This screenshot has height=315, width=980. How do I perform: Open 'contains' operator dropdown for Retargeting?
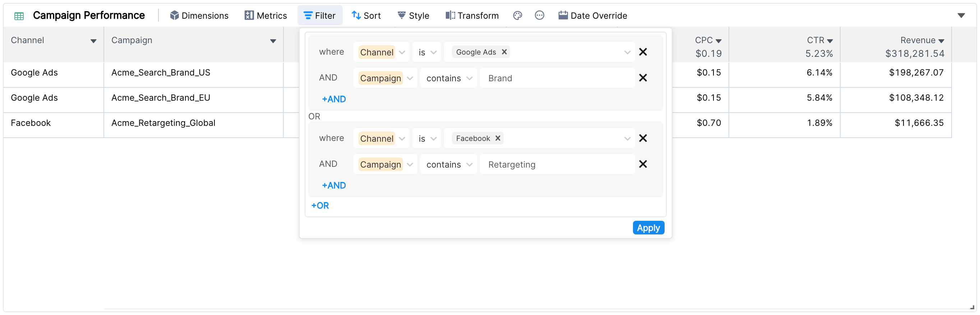(x=449, y=164)
